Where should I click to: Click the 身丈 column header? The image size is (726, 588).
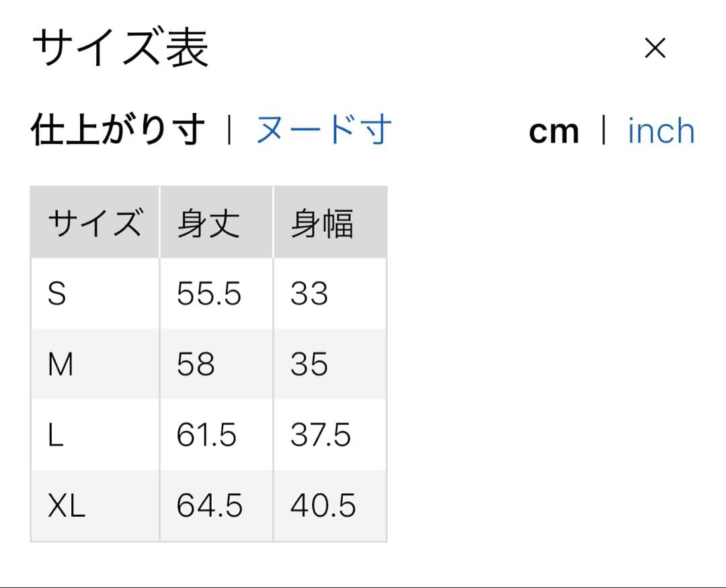pyautogui.click(x=216, y=222)
